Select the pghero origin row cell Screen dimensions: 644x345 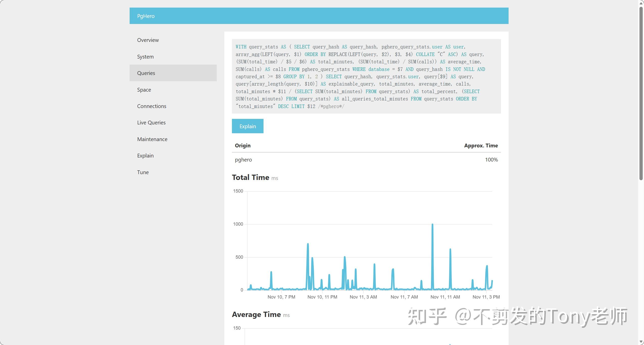point(243,160)
